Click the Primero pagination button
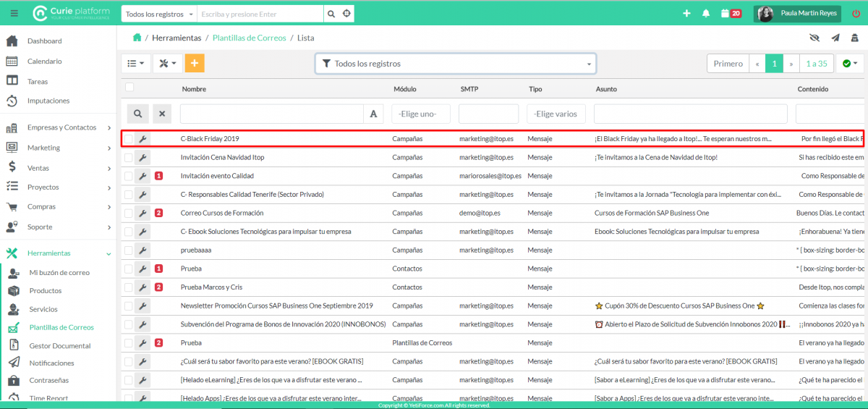868x409 pixels. (x=728, y=64)
